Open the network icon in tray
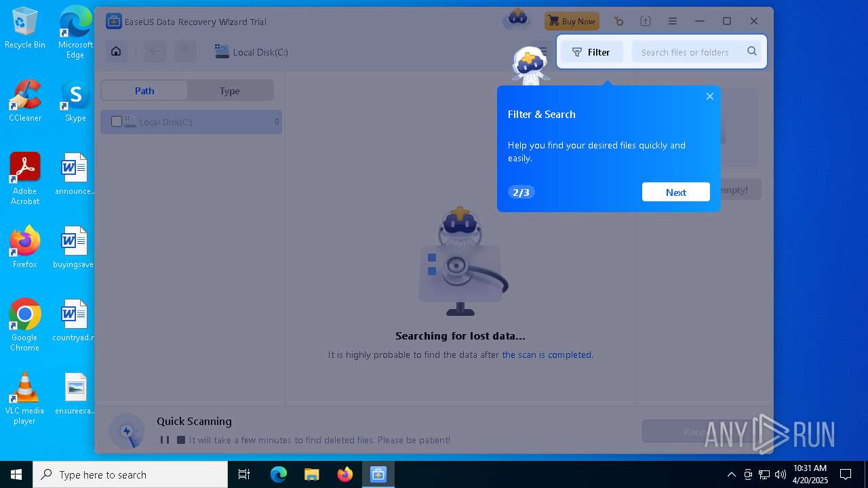This screenshot has height=488, width=868. pos(764,474)
